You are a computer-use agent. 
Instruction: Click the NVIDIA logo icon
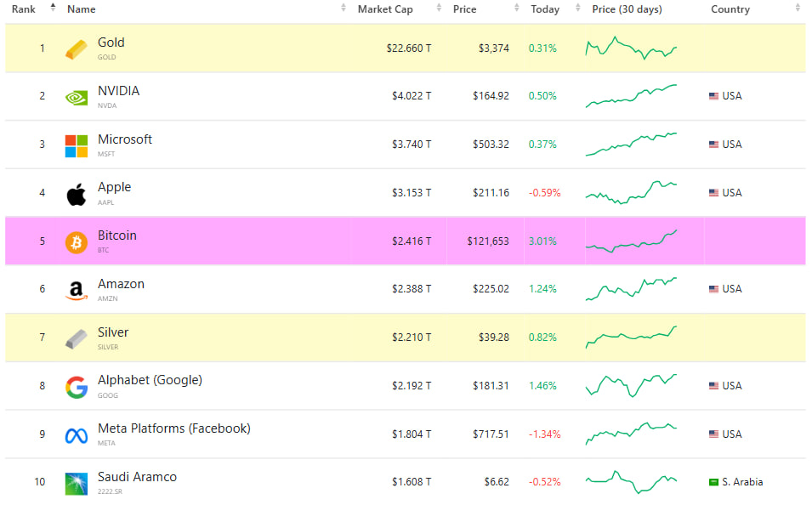point(76,97)
